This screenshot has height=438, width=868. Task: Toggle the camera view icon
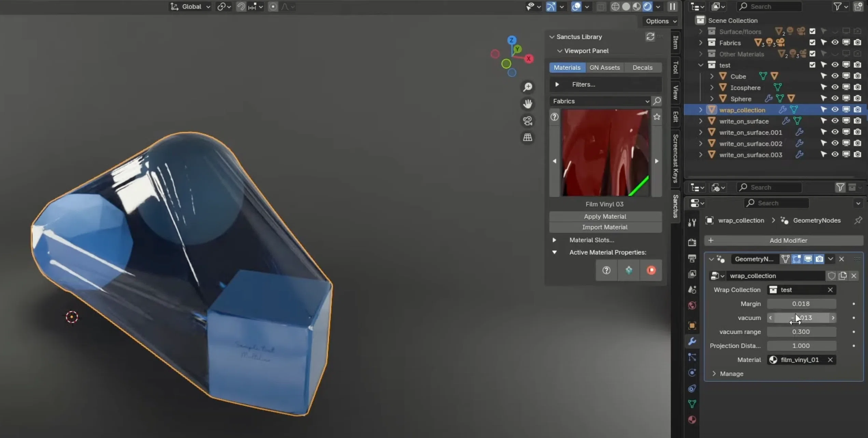point(528,121)
